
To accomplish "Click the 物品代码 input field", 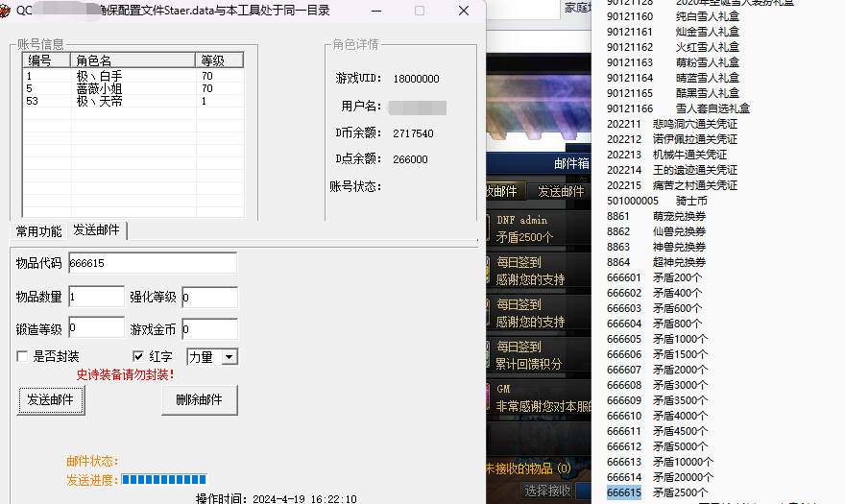I will [152, 263].
